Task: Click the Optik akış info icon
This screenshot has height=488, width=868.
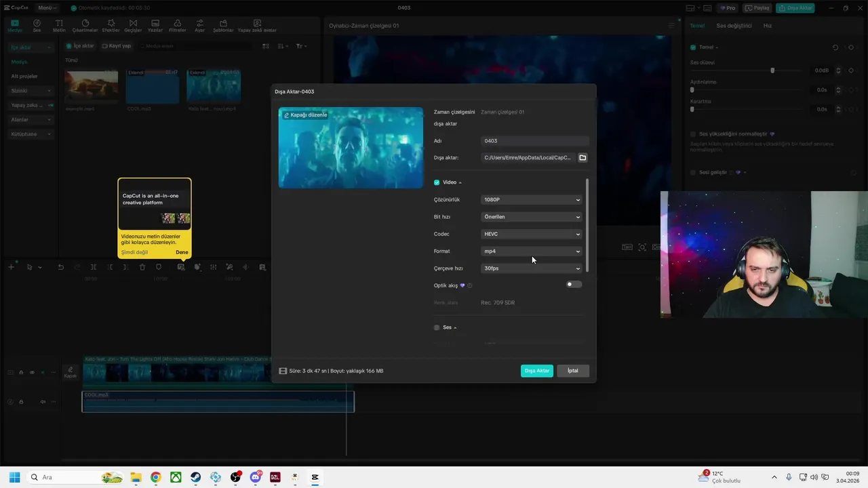Action: pos(469,286)
